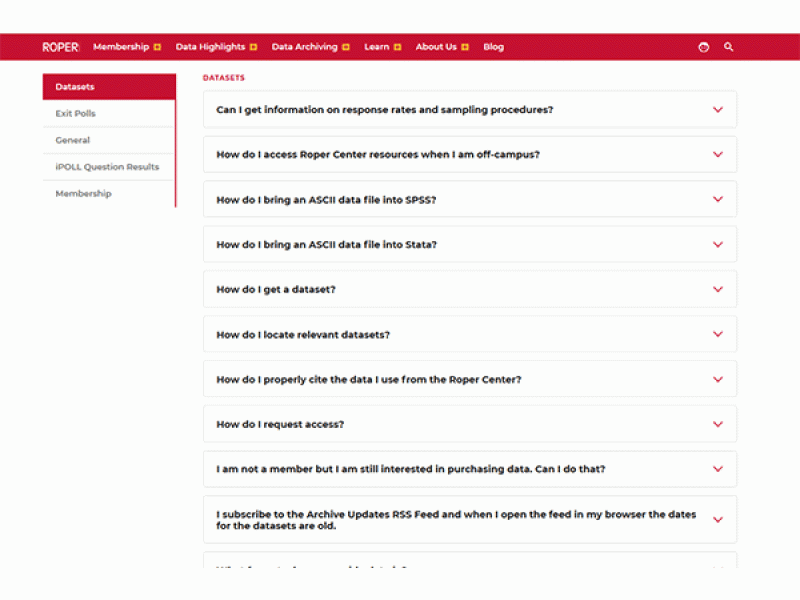
Task: Click the plus icon beside Data Archiving
Action: 346,47
